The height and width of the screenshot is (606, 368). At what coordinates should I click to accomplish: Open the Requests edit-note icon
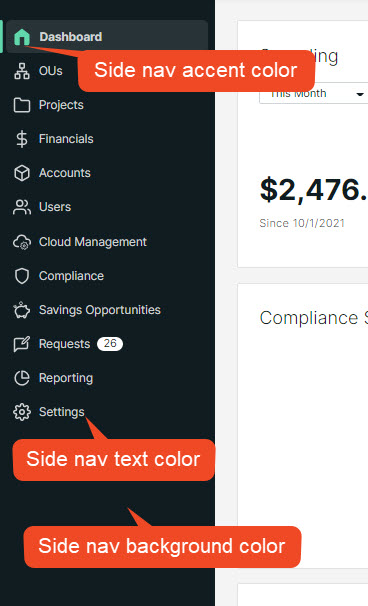pos(22,344)
